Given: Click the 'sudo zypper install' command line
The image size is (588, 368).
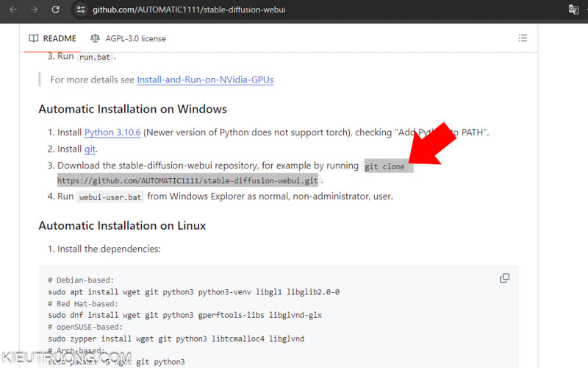Looking at the screenshot, I should 176,339.
